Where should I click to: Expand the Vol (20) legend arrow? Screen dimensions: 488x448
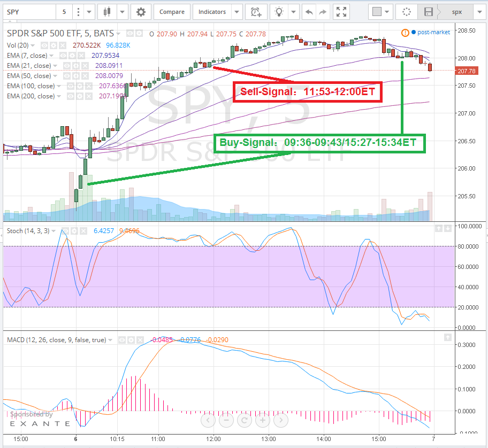click(33, 45)
